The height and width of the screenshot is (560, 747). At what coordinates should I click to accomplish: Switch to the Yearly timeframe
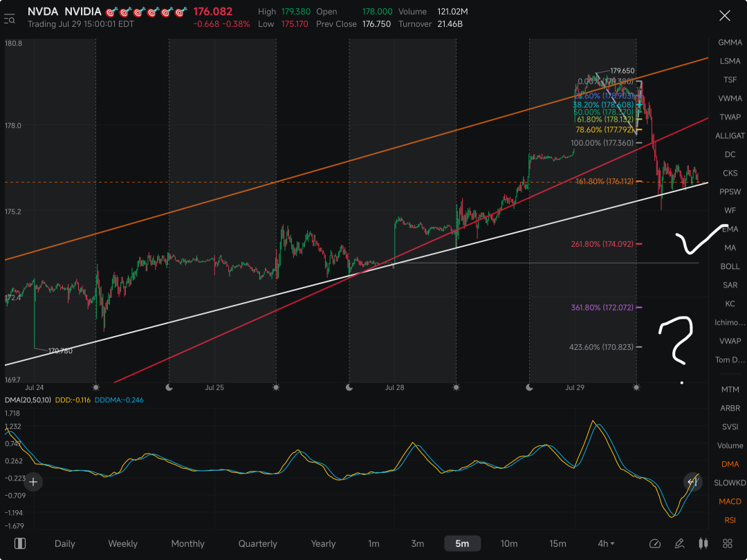pos(324,543)
